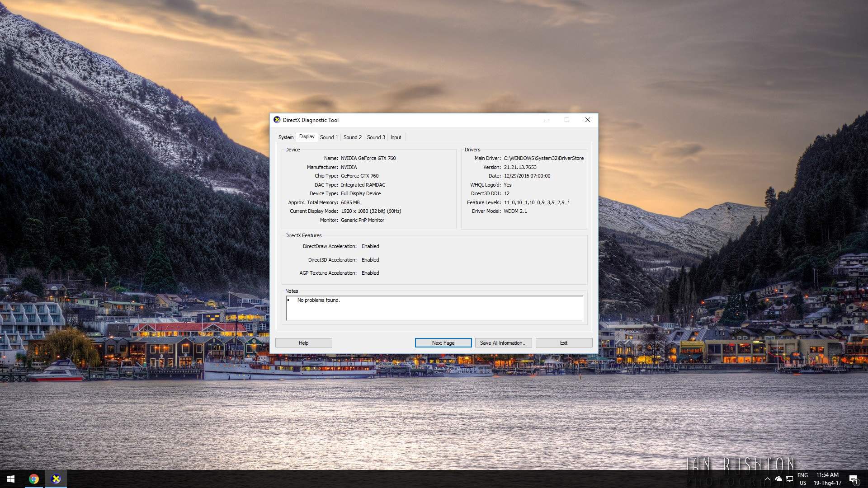Screen dimensions: 868x488
Task: Click the DirectX logo in the title bar
Action: point(277,120)
